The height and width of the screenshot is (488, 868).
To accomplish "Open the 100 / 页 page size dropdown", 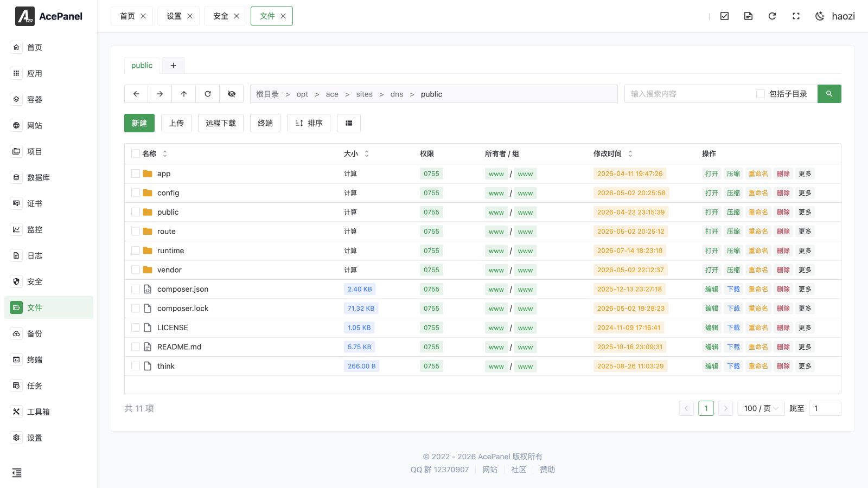I will (761, 408).
